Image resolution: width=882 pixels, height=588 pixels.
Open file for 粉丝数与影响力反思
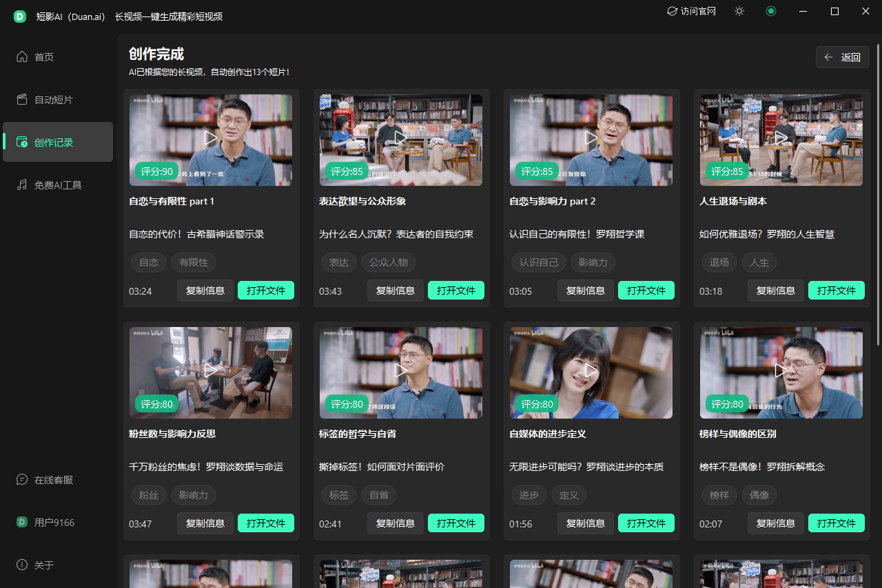pyautogui.click(x=266, y=523)
